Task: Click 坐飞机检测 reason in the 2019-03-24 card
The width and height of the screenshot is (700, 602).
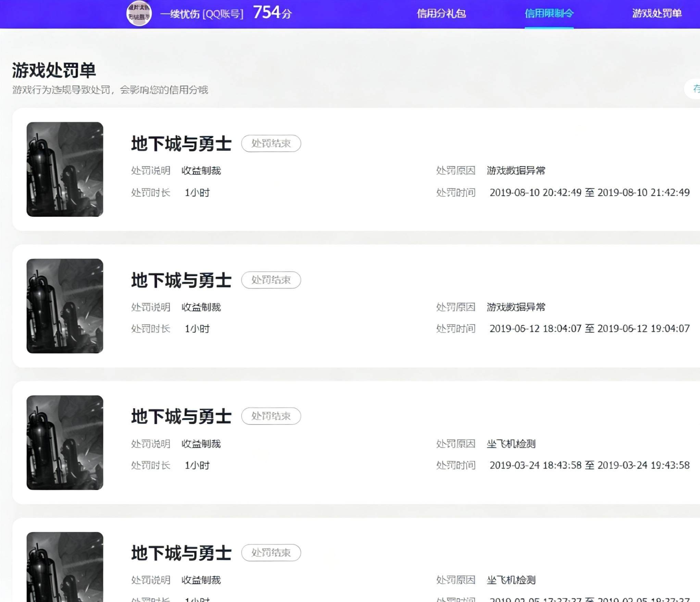Action: [511, 444]
